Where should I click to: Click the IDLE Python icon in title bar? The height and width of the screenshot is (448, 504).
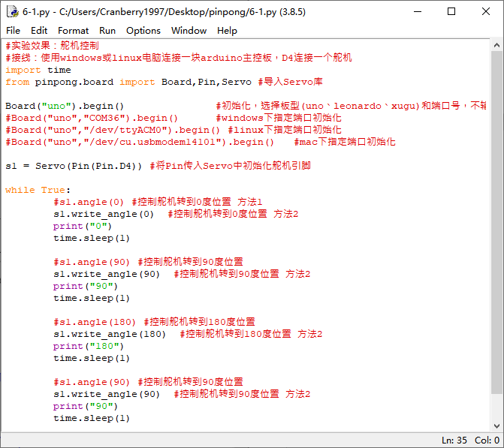pyautogui.click(x=13, y=12)
